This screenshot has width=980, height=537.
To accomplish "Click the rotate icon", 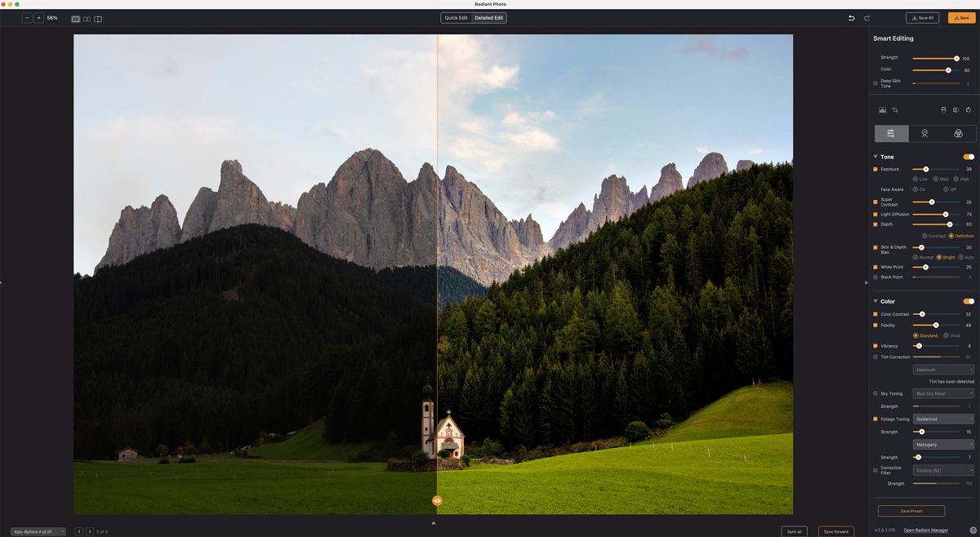I will pyautogui.click(x=969, y=110).
